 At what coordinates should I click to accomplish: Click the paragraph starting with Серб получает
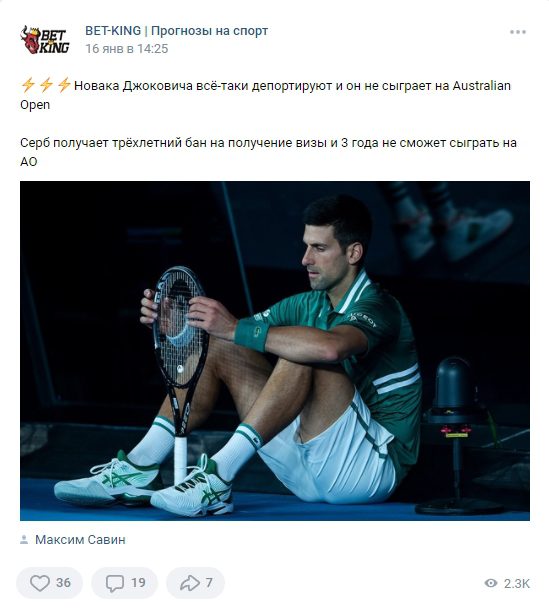[x=268, y=152]
